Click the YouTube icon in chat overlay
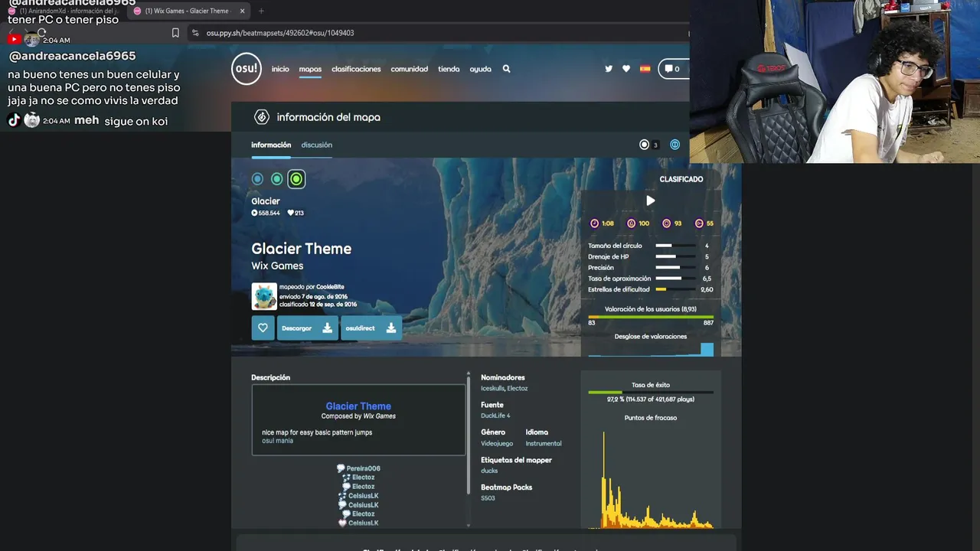Screen dimensions: 980x551 (14, 39)
